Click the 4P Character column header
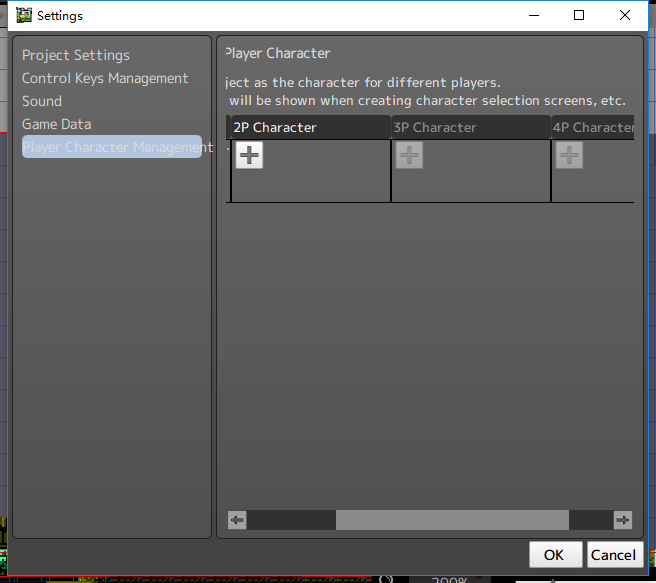This screenshot has height=583, width=656. (x=593, y=127)
